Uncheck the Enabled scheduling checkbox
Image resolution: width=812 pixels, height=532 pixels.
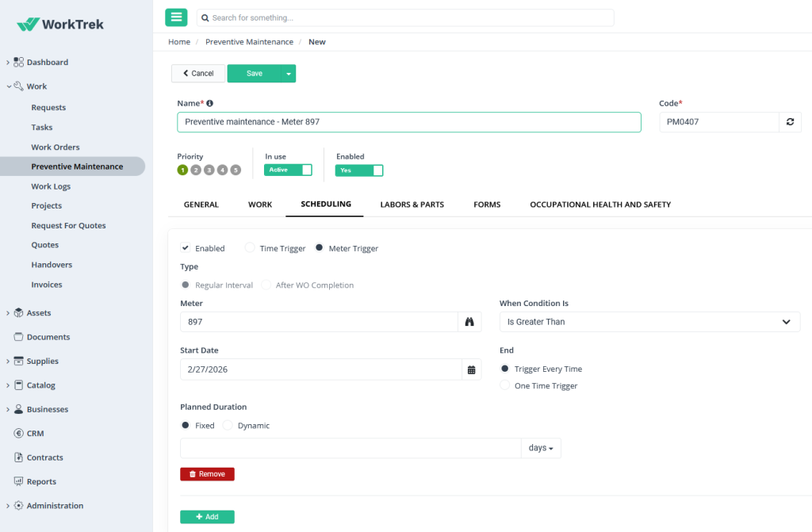[x=185, y=247]
